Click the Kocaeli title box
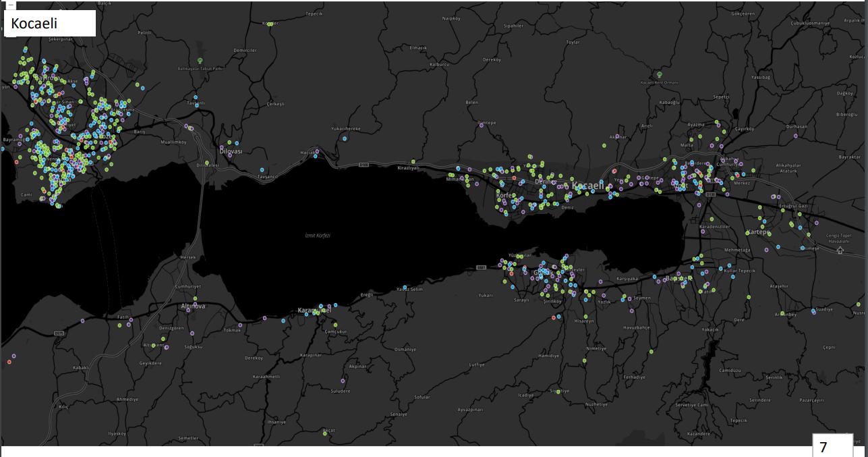The image size is (868, 457). [x=50, y=23]
